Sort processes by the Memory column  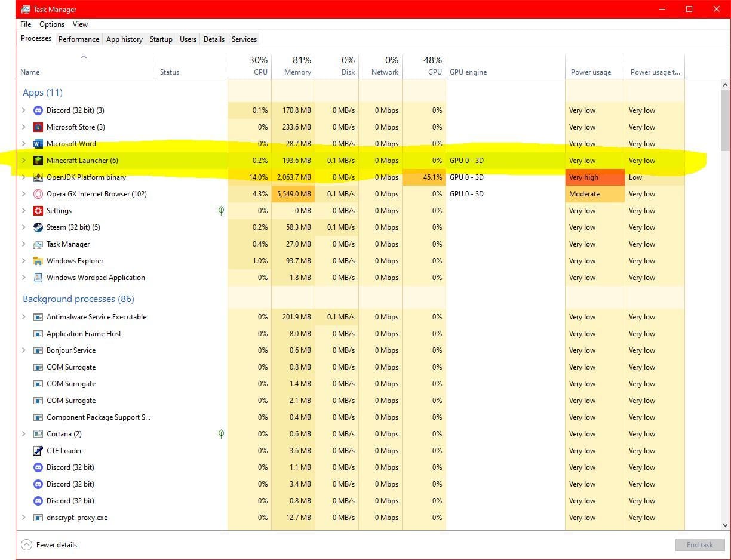pyautogui.click(x=297, y=66)
